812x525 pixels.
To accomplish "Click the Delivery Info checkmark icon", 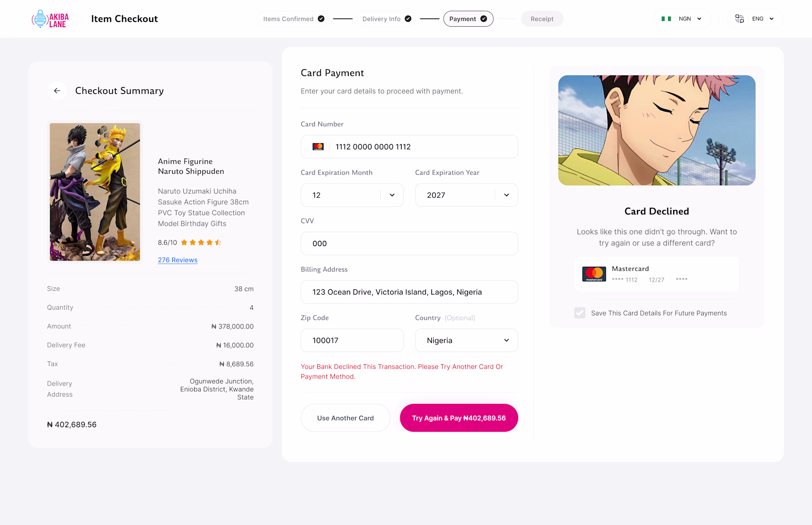I will (408, 19).
